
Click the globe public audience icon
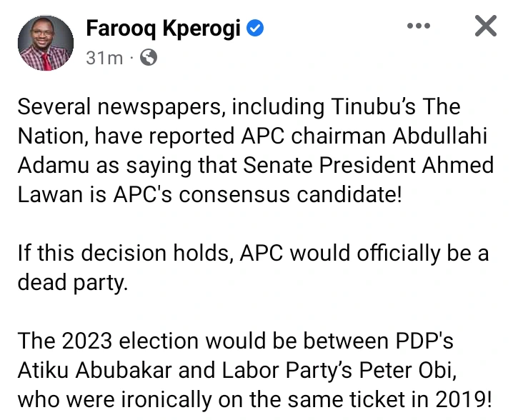click(149, 58)
